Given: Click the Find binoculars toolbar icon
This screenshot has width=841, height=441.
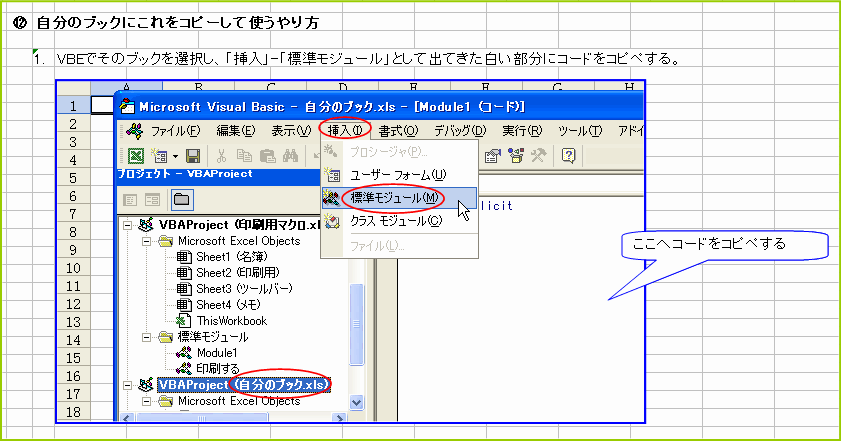Looking at the screenshot, I should pos(290,156).
